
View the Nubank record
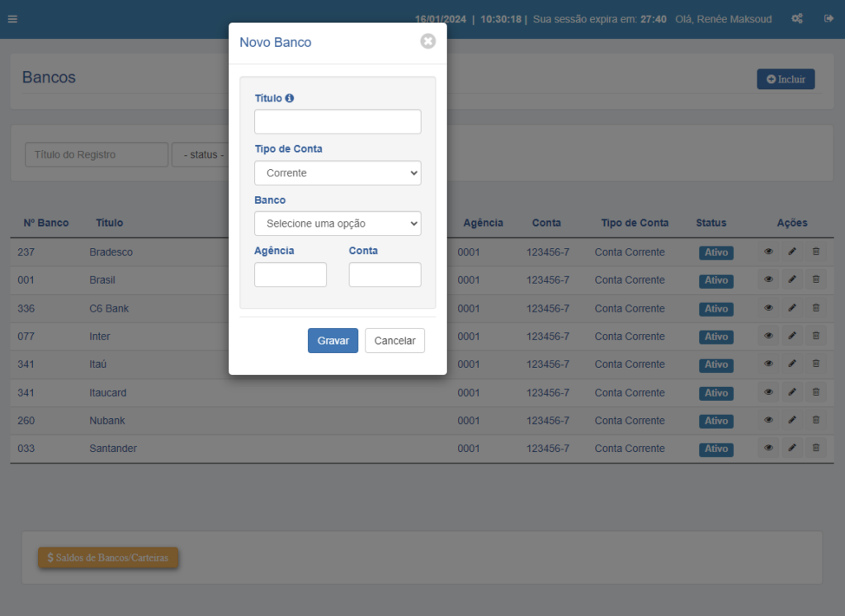pos(768,421)
